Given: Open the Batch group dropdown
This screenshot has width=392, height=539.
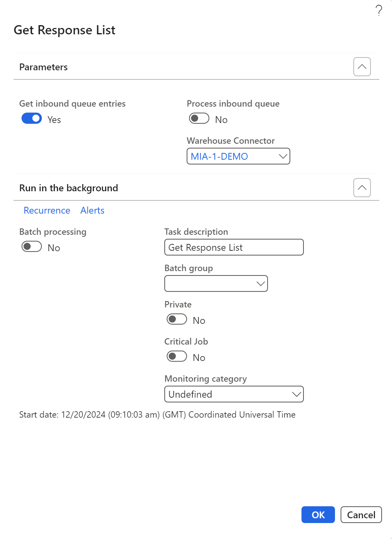Looking at the screenshot, I should pos(260,284).
